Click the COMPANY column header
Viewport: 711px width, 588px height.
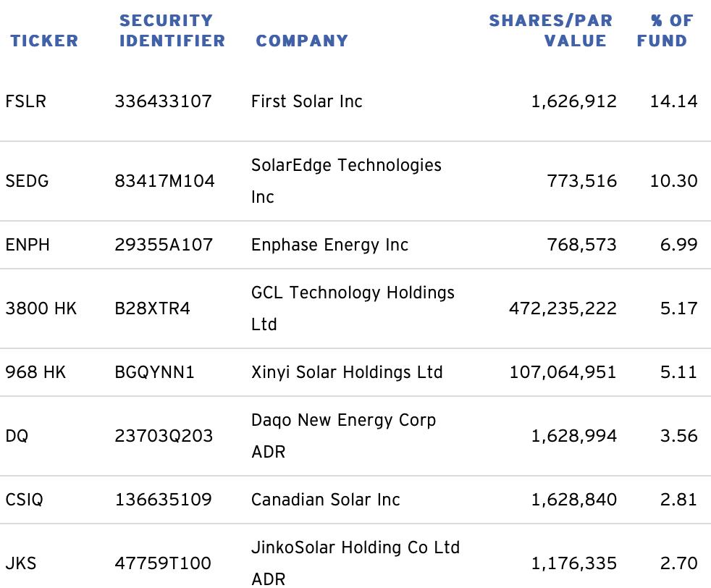coord(302,41)
